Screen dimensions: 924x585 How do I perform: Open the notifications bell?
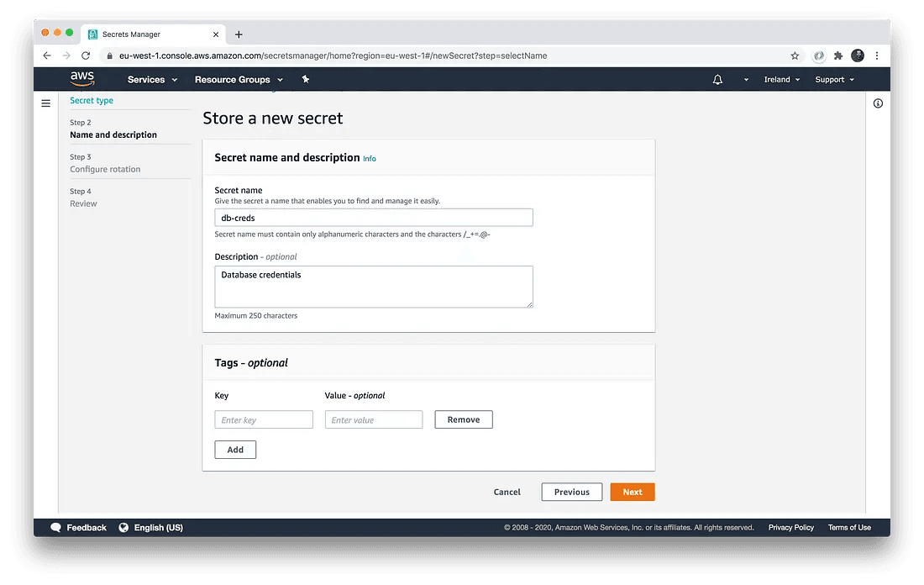(717, 80)
